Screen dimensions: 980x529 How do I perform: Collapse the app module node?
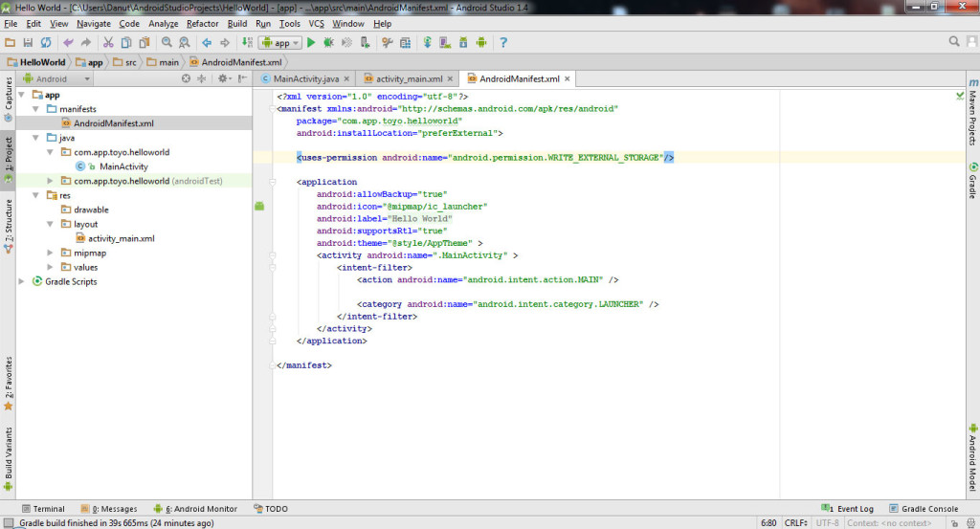point(22,95)
